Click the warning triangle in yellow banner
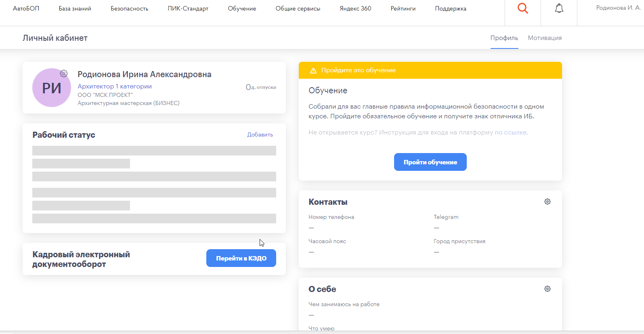Screen dimensions: 644x334 click(313, 70)
